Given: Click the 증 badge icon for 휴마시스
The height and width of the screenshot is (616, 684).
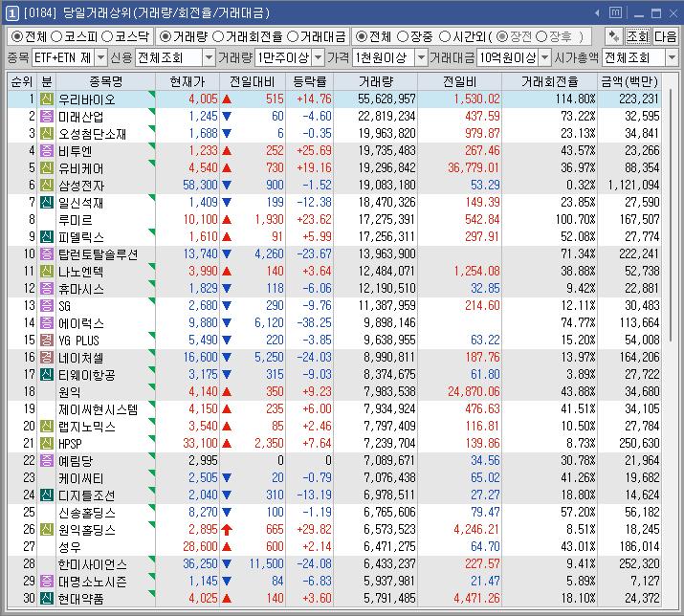Looking at the screenshot, I should point(47,288).
